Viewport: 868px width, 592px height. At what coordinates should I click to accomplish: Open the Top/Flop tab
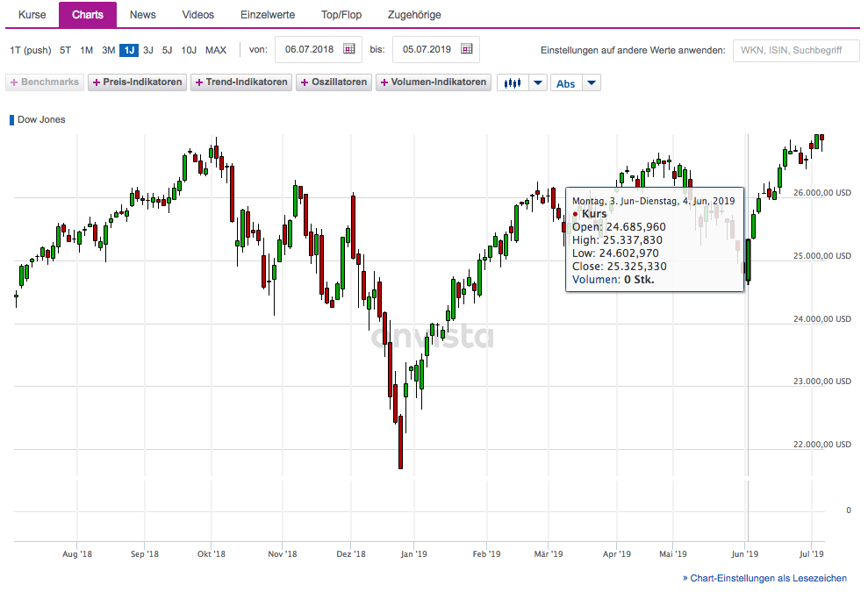[x=341, y=15]
